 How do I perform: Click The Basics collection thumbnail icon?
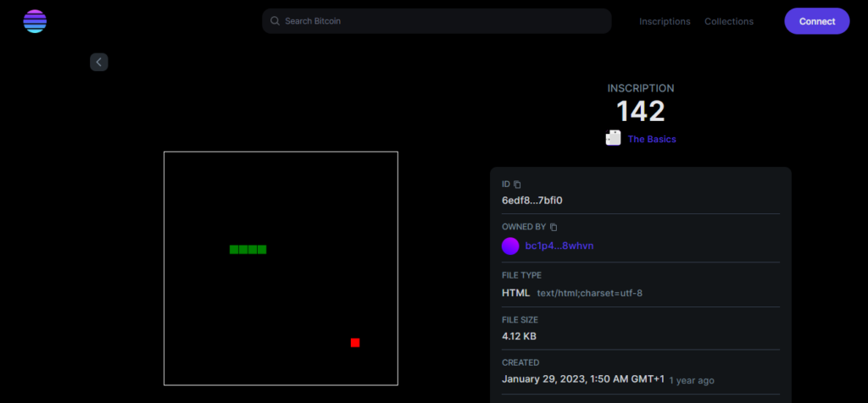point(614,138)
